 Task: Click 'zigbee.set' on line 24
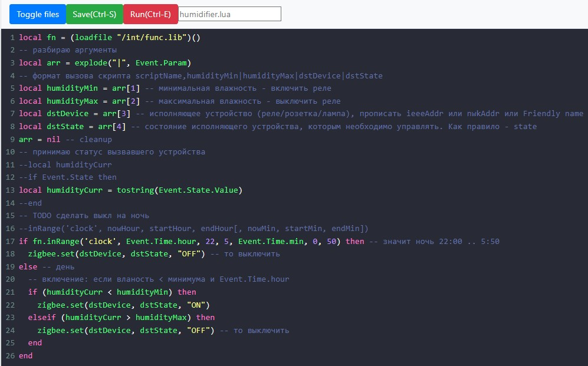(x=61, y=331)
